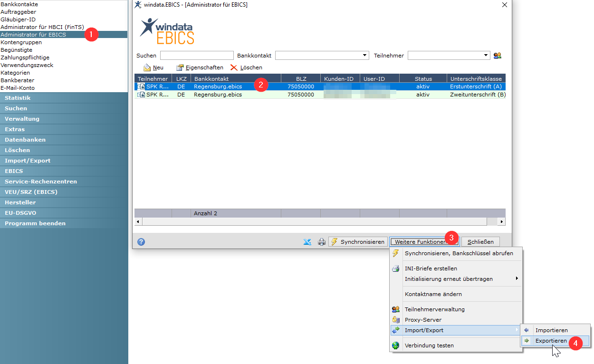Expand Import/Export entry in the popup menu
Image resolution: width=594 pixels, height=364 pixels.
456,330
